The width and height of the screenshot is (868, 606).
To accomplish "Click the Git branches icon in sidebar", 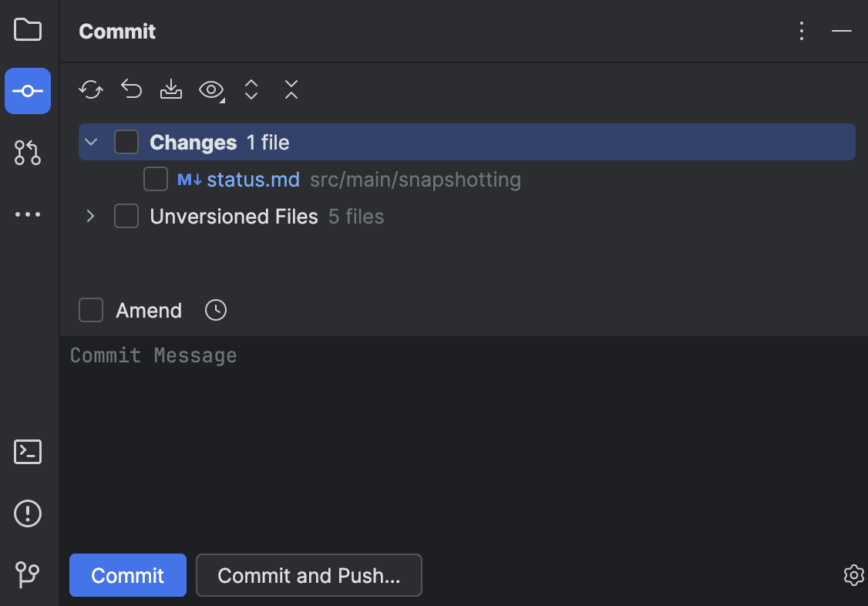I will tap(28, 575).
